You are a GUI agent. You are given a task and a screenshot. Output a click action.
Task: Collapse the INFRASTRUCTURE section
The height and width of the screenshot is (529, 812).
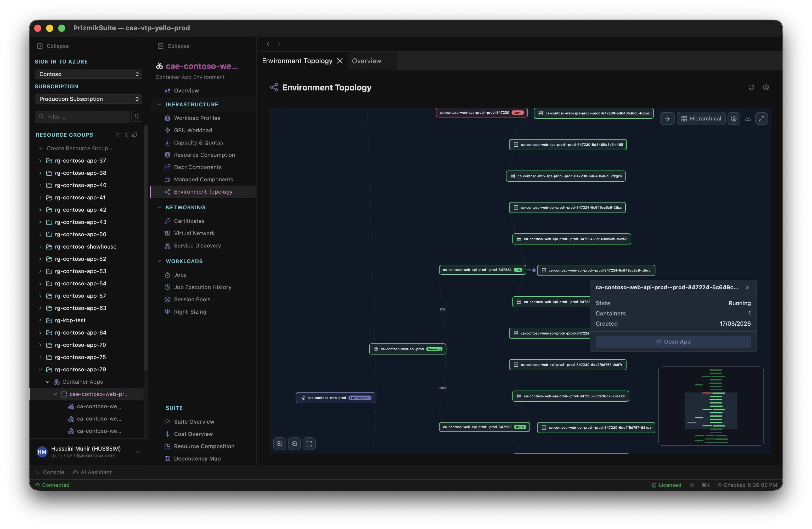[x=159, y=105]
